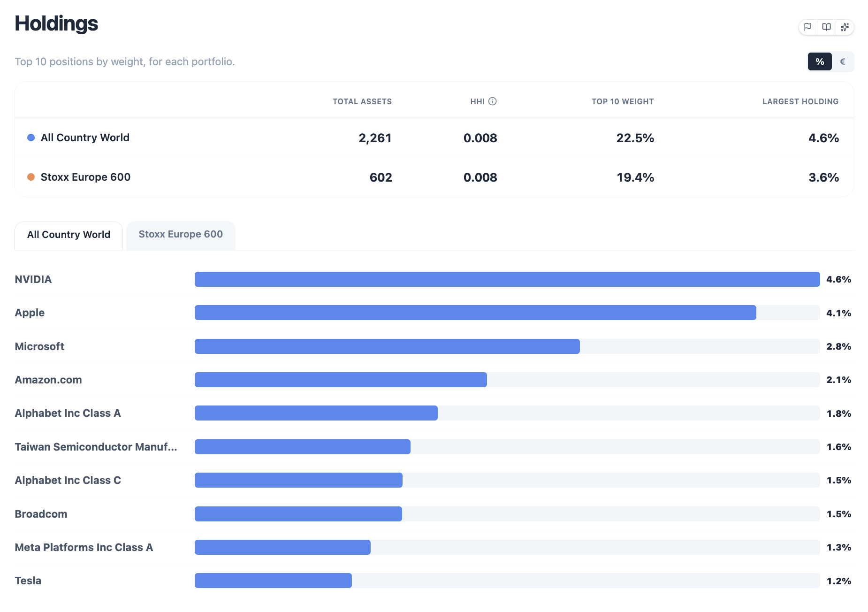Click the Microsoft weight bar
Image resolution: width=868 pixels, height=612 pixels.
tap(387, 346)
